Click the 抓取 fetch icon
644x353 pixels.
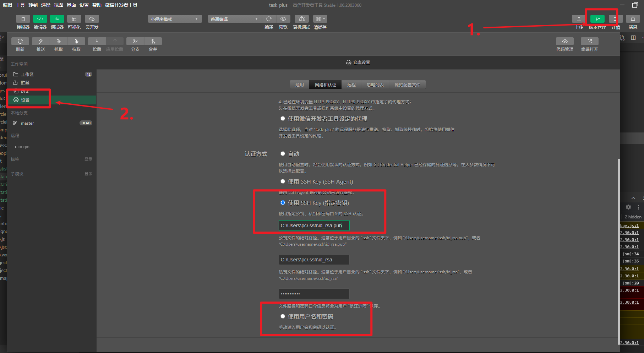[59, 41]
